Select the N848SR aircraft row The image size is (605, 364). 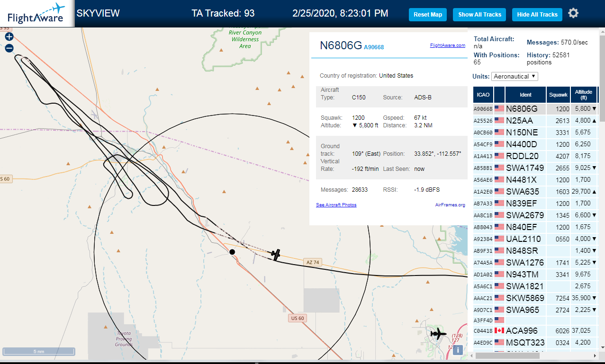click(535, 251)
